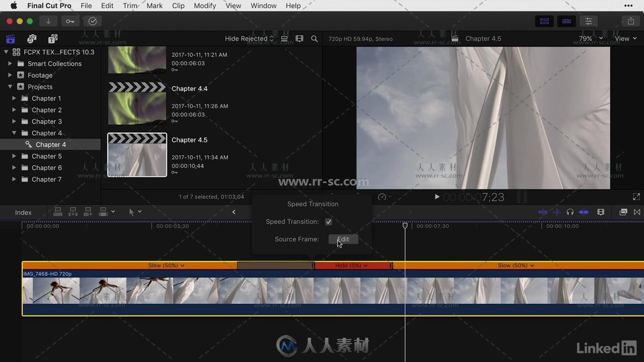Screen dimensions: 644x362
Task: Select the Chapter 3 folder
Action: tap(47, 122)
